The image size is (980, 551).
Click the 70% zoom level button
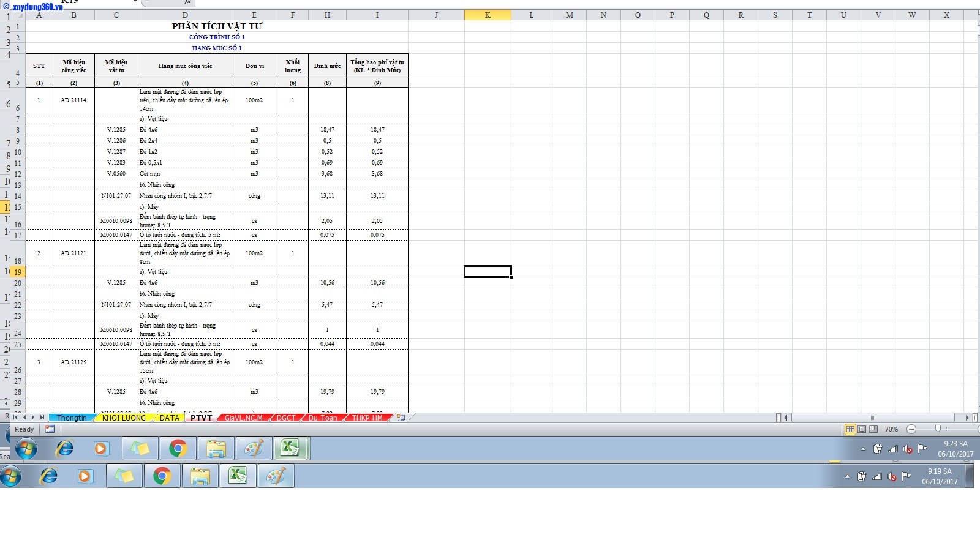tap(891, 429)
